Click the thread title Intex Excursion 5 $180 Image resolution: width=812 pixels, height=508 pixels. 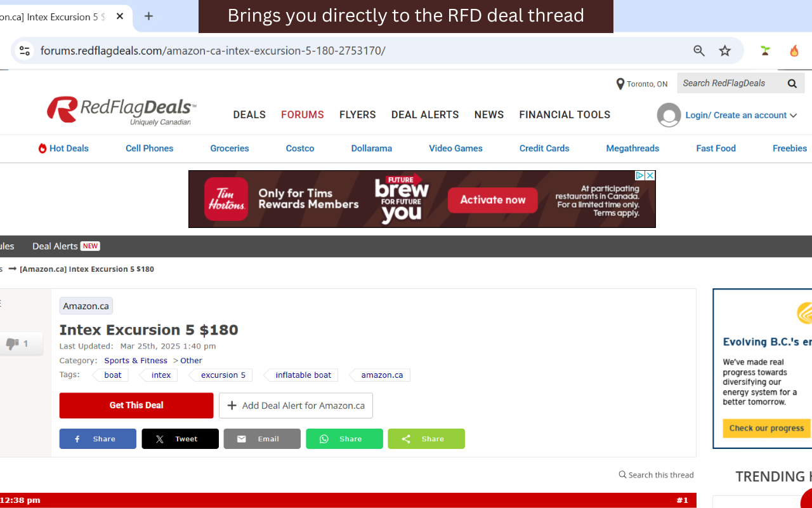[149, 330]
